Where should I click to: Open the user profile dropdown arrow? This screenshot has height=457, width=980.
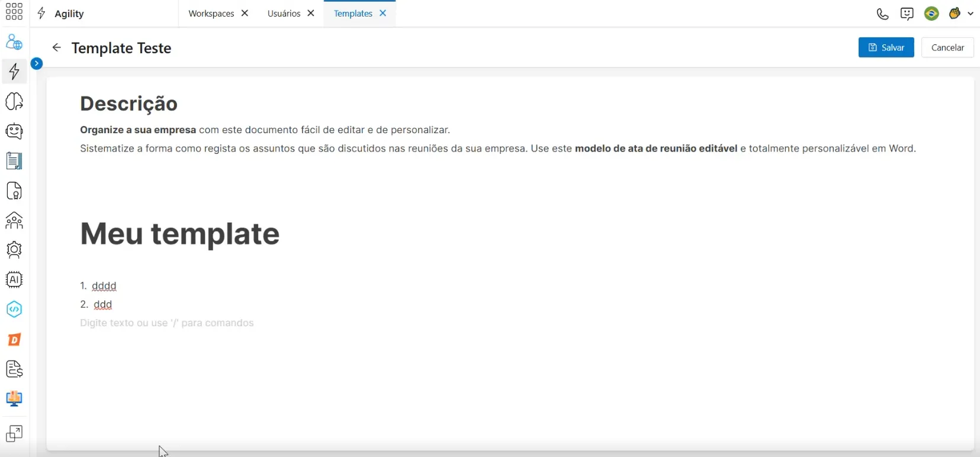tap(971, 14)
